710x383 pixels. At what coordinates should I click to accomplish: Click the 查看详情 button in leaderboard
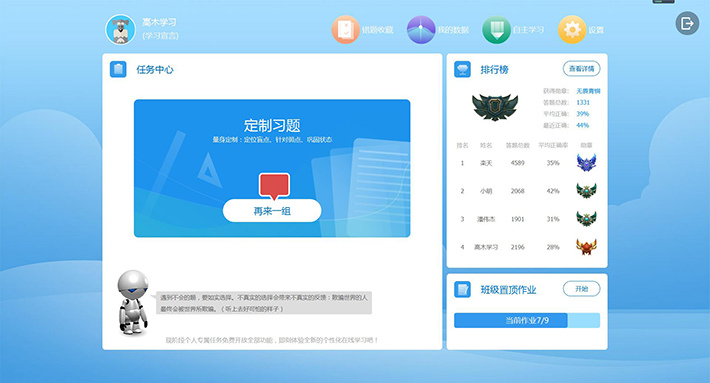(x=581, y=69)
